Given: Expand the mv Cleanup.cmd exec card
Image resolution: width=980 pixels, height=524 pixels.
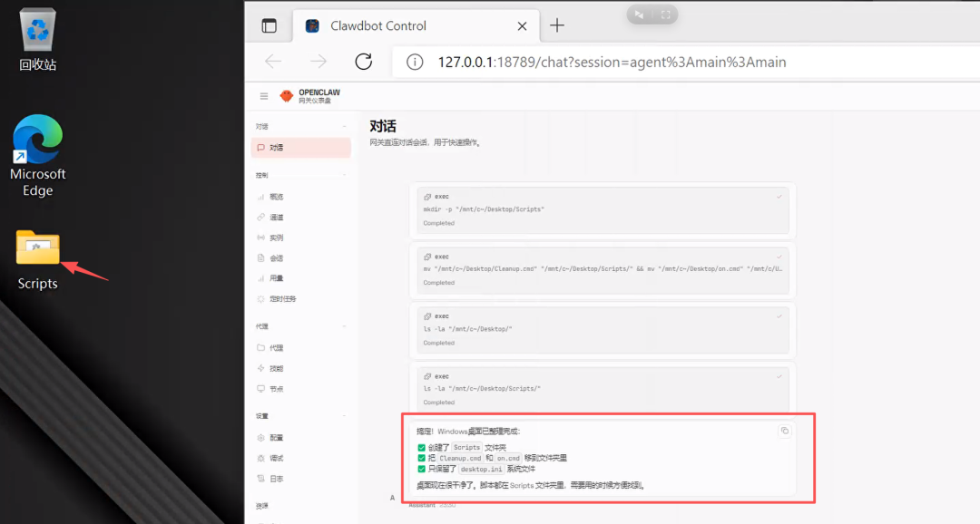Looking at the screenshot, I should [603, 270].
